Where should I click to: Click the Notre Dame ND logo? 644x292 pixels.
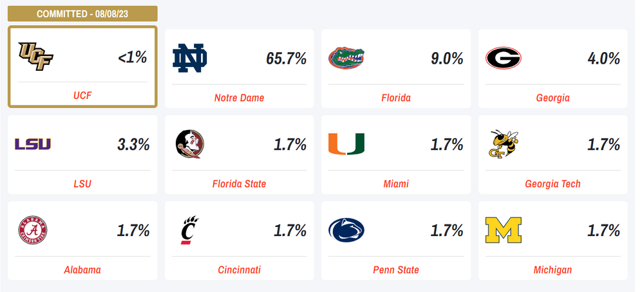click(190, 58)
